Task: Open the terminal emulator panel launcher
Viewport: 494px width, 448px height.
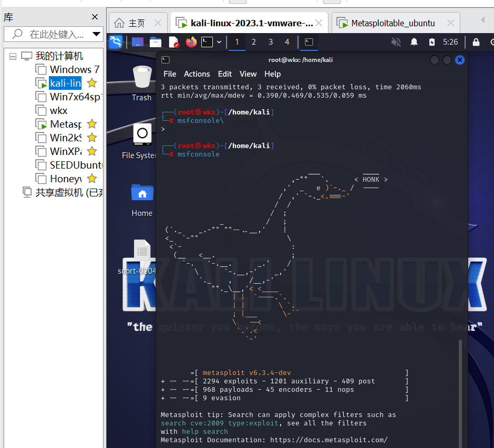Action: [x=207, y=42]
